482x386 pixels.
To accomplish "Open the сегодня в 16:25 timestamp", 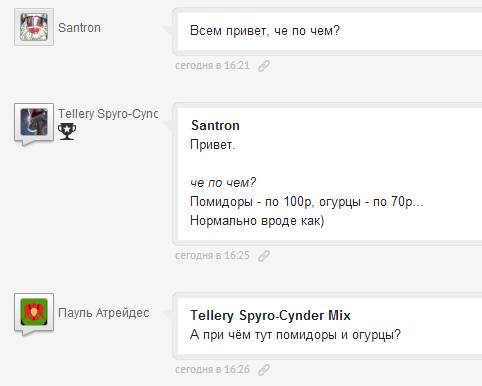I will (x=212, y=255).
